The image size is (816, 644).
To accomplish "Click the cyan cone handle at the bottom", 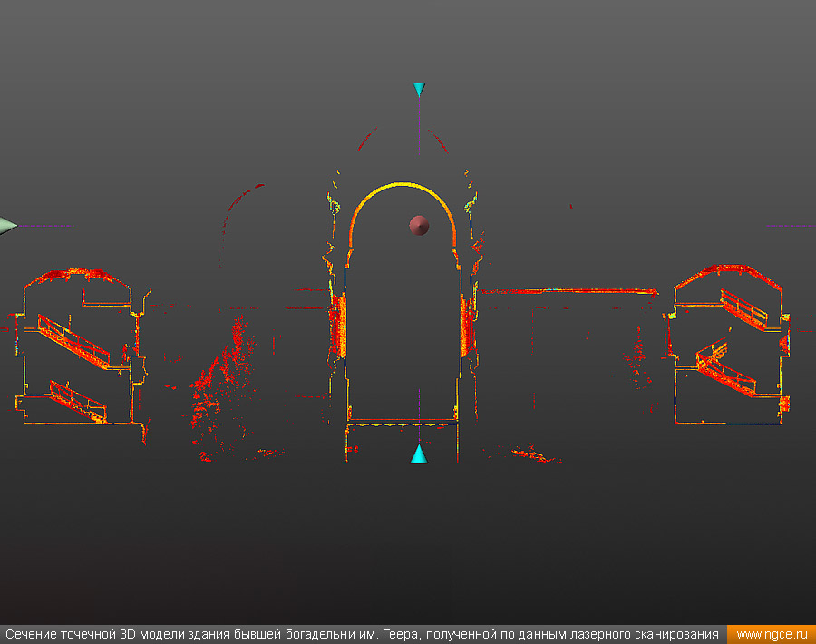I will [x=419, y=454].
